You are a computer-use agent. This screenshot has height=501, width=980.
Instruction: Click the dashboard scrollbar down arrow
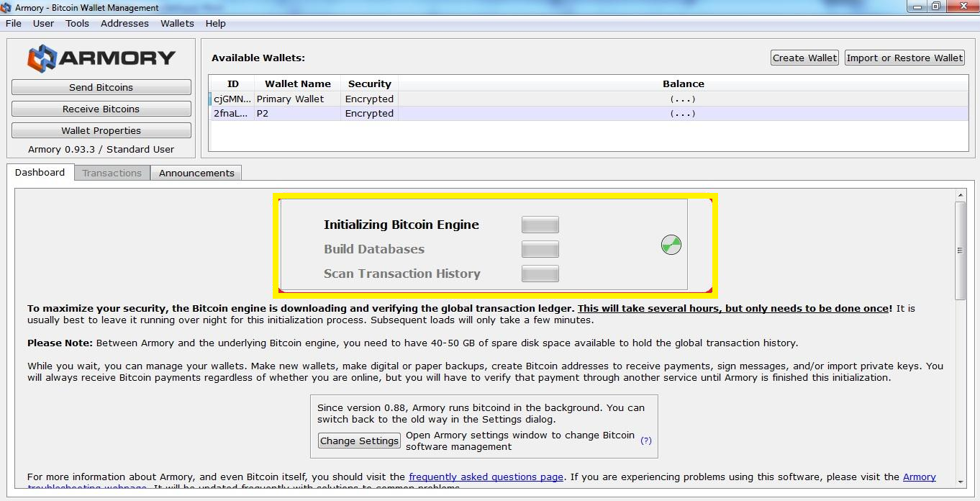[961, 481]
